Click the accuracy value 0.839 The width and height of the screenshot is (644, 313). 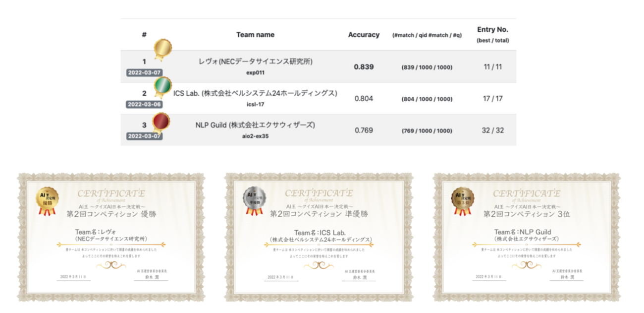tap(364, 67)
